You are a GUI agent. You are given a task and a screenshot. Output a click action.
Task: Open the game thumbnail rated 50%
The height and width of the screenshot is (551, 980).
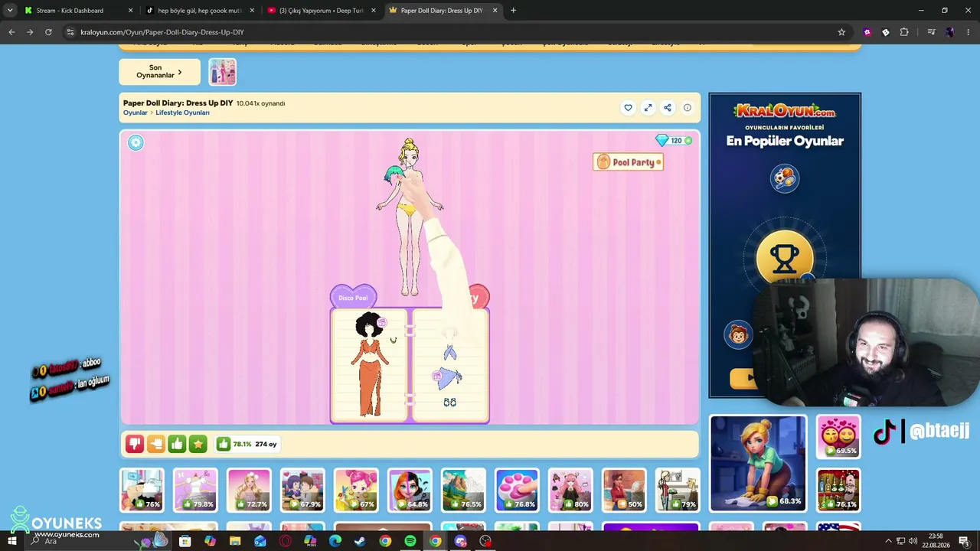point(624,490)
